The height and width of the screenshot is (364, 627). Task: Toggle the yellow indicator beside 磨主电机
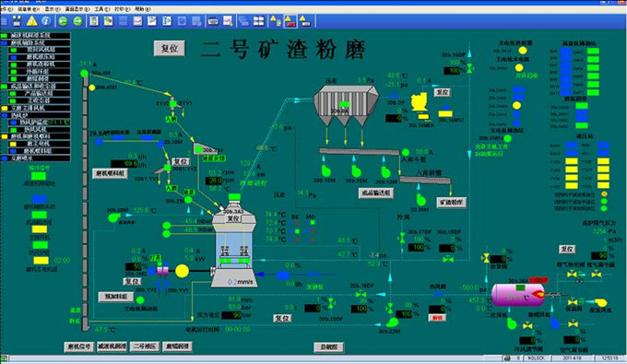tap(13, 144)
